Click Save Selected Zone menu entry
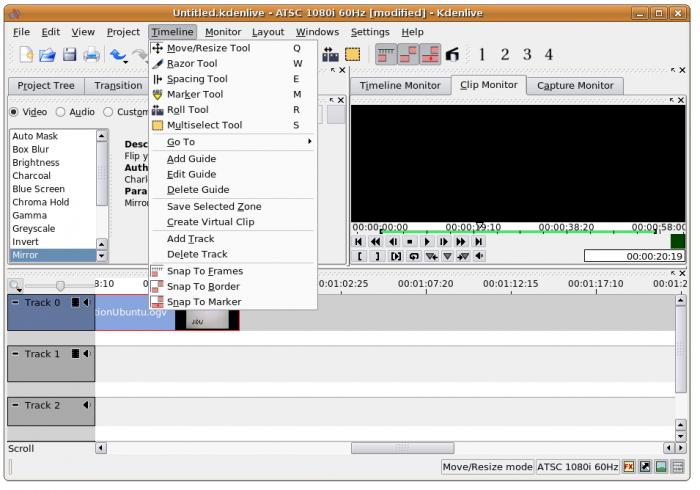 [x=214, y=206]
